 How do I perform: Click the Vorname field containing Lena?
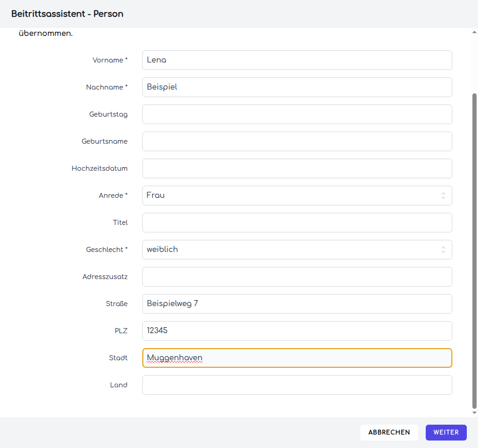pos(297,60)
